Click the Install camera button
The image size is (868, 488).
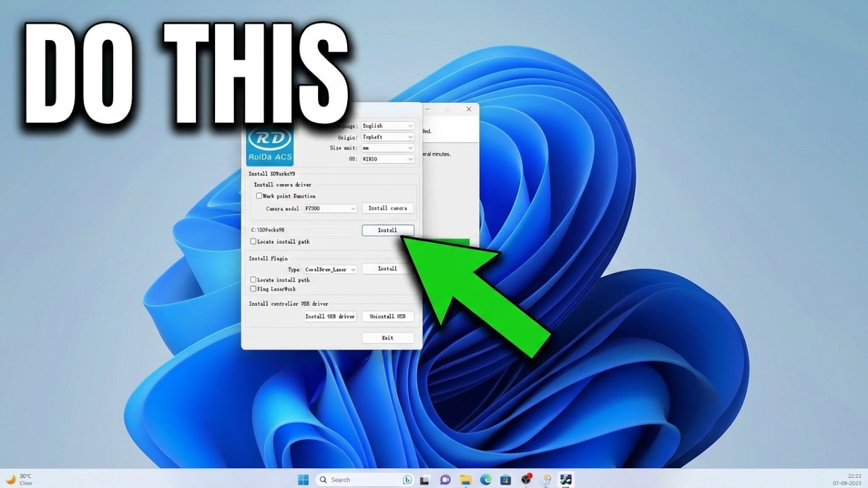tap(388, 208)
